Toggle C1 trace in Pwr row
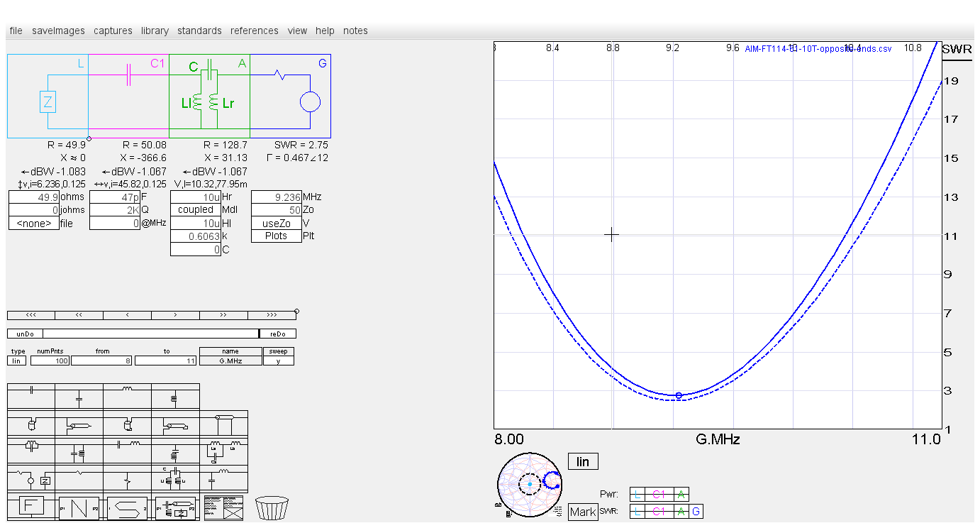Image resolution: width=980 pixels, height=528 pixels. point(659,494)
